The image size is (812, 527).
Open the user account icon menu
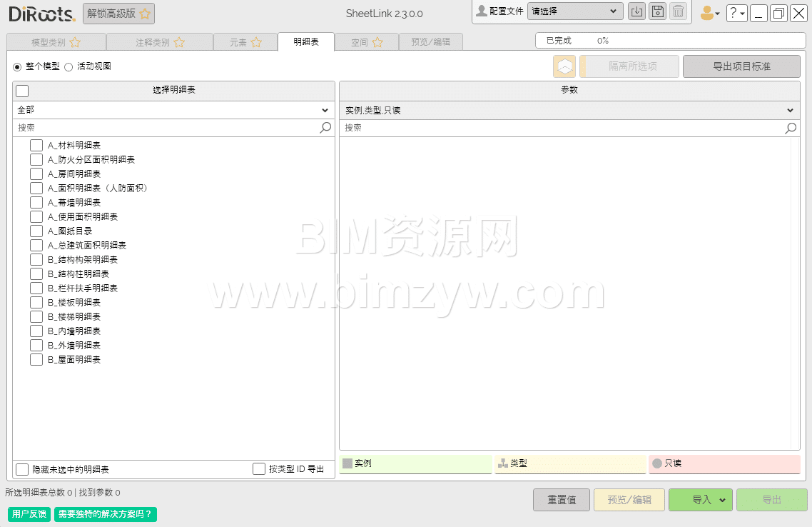point(709,13)
